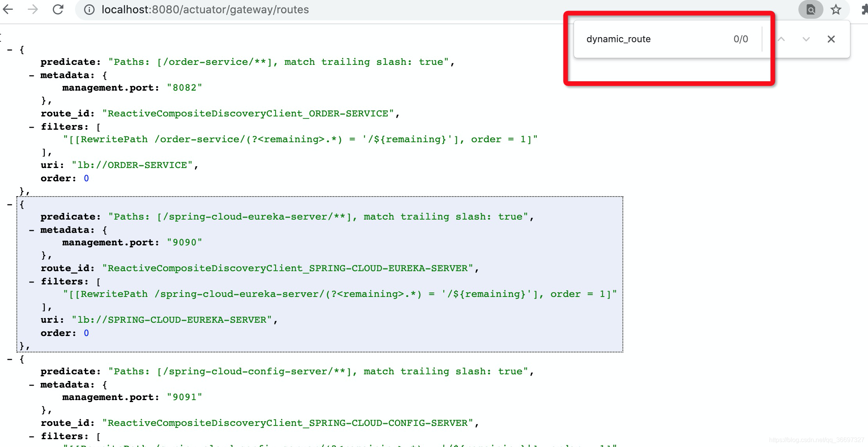Select management.port value "8082"
Viewport: 868px width, 447px height.
click(185, 88)
